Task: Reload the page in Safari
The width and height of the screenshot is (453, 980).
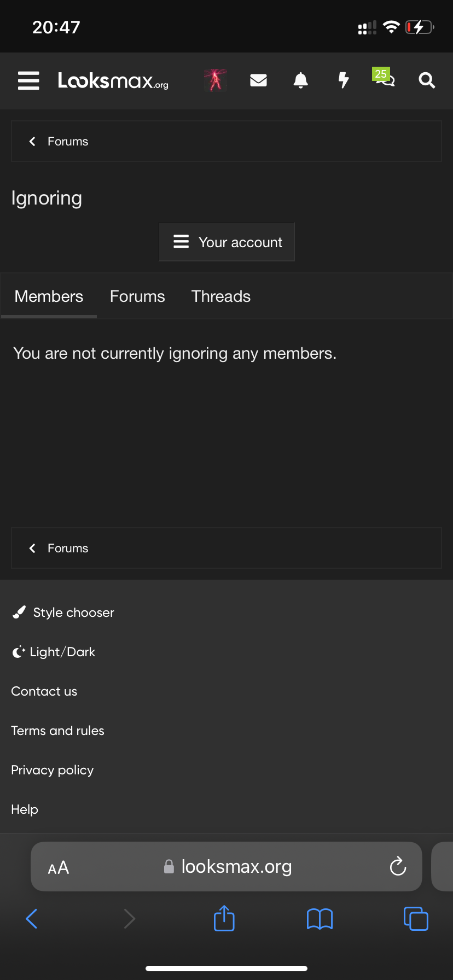Action: pyautogui.click(x=398, y=867)
